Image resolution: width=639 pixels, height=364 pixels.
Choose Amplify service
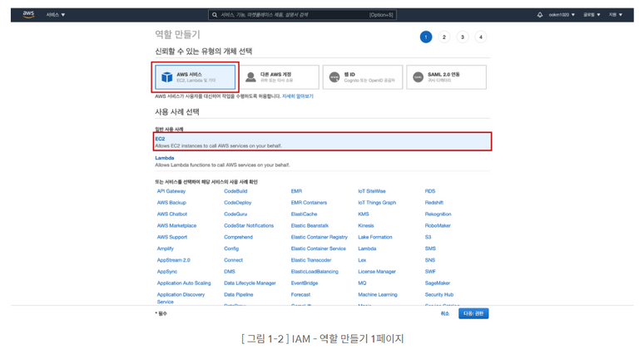[165, 248]
